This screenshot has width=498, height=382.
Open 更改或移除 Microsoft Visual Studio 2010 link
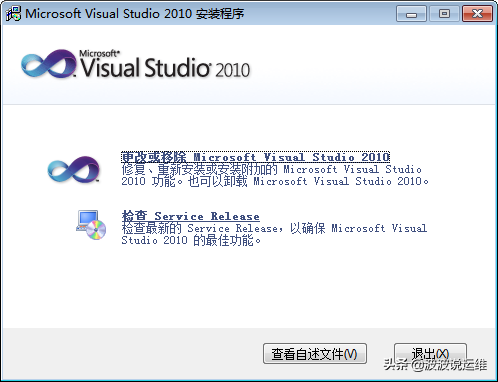(x=255, y=157)
